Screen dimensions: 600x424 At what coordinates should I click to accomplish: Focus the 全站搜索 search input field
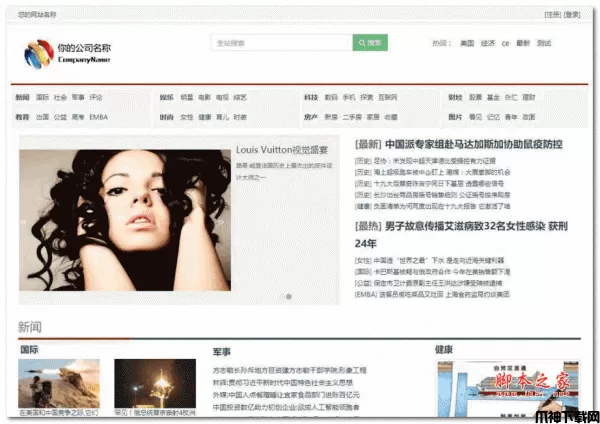click(x=282, y=42)
